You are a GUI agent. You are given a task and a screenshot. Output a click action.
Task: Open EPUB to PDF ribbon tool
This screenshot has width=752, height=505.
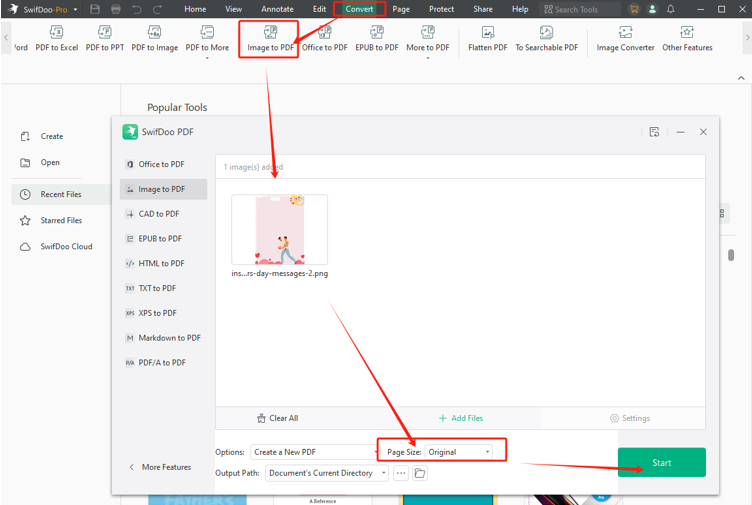[376, 38]
